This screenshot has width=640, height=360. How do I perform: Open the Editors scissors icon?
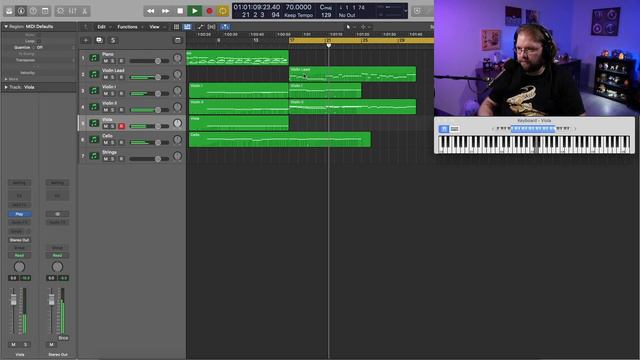point(84,11)
